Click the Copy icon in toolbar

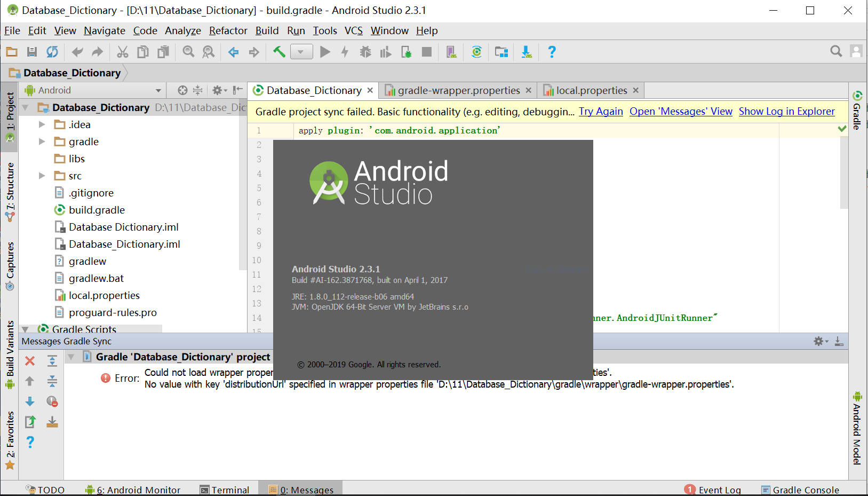[x=143, y=52]
